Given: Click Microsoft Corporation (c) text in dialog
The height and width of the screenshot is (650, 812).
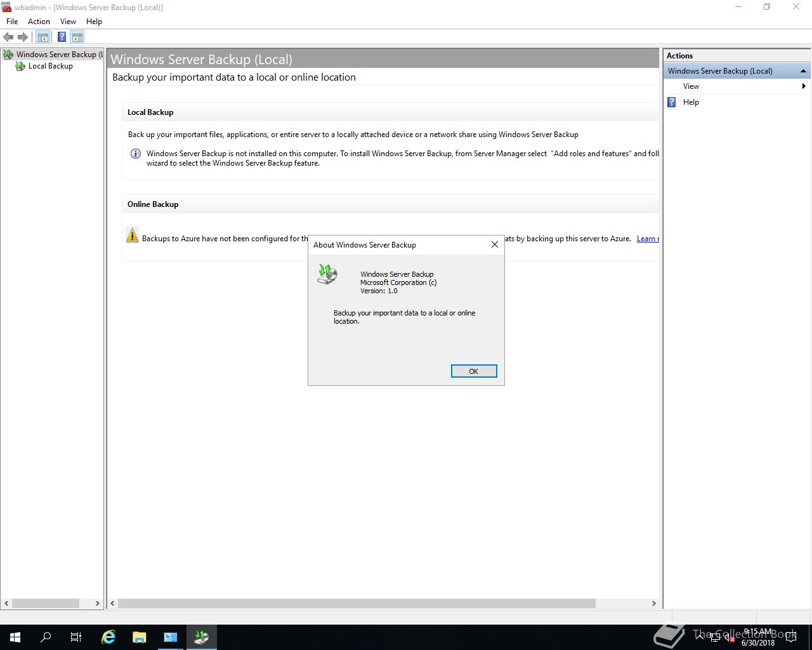Looking at the screenshot, I should [x=398, y=282].
